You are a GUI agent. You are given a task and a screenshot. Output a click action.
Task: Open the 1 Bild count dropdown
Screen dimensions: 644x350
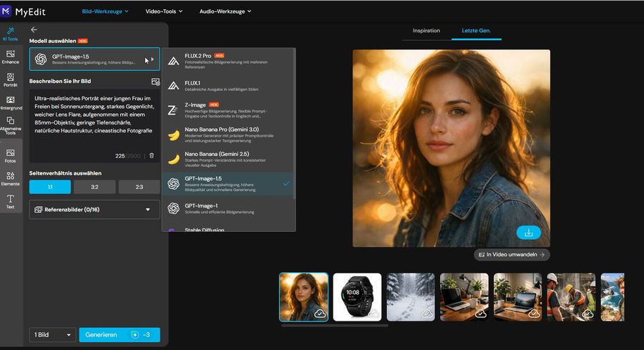tap(52, 335)
